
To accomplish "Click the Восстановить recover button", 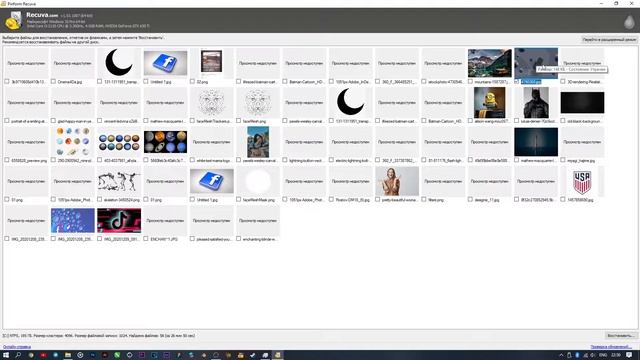I will coord(620,336).
